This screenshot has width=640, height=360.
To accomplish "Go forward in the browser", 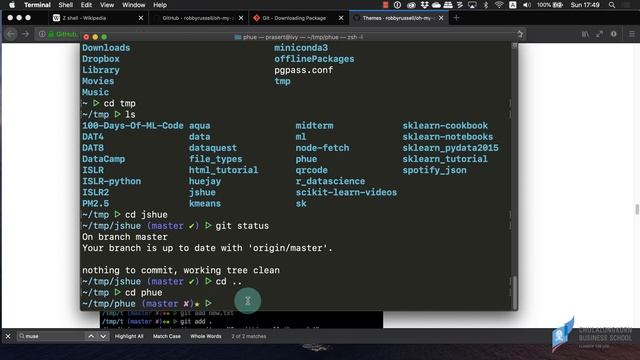I will (25, 34).
